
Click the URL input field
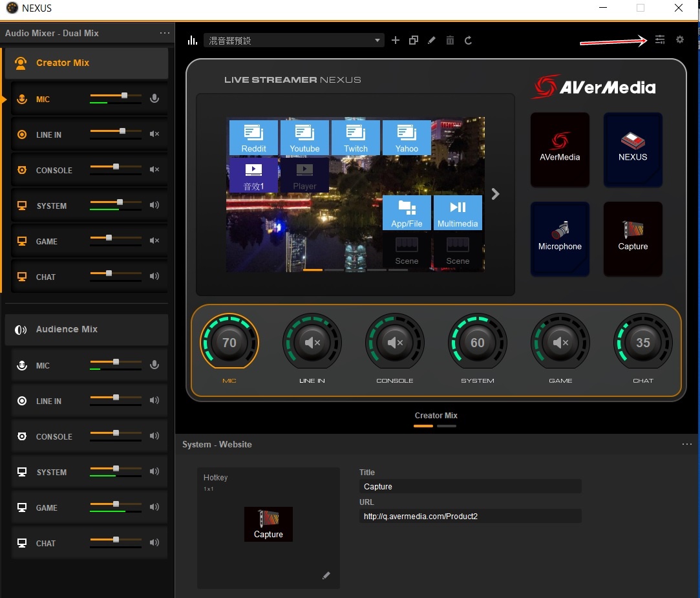pos(470,517)
